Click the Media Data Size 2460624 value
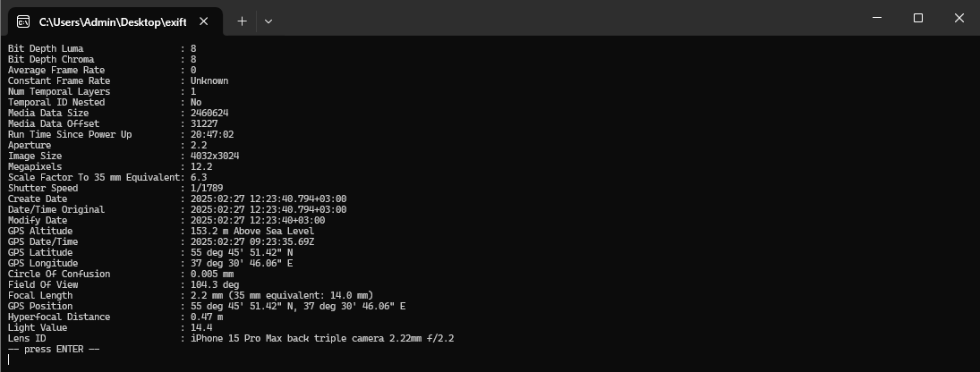Viewport: 980px width, 372px height. [209, 113]
